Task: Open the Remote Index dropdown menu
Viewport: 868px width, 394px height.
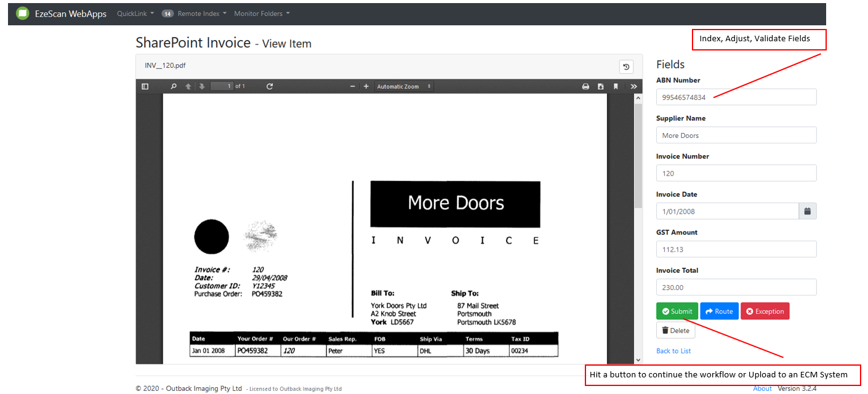Action: coord(202,14)
